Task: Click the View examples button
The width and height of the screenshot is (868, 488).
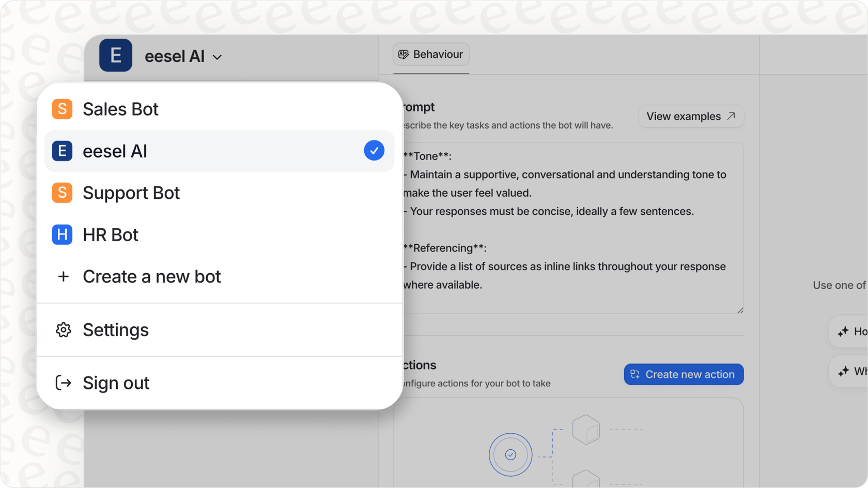Action: coord(691,116)
